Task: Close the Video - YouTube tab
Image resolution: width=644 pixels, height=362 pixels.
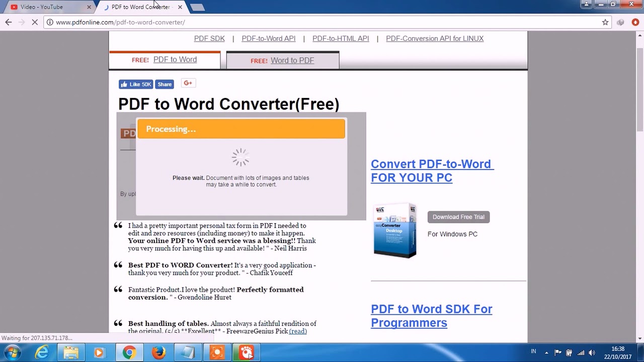Action: 89,7
